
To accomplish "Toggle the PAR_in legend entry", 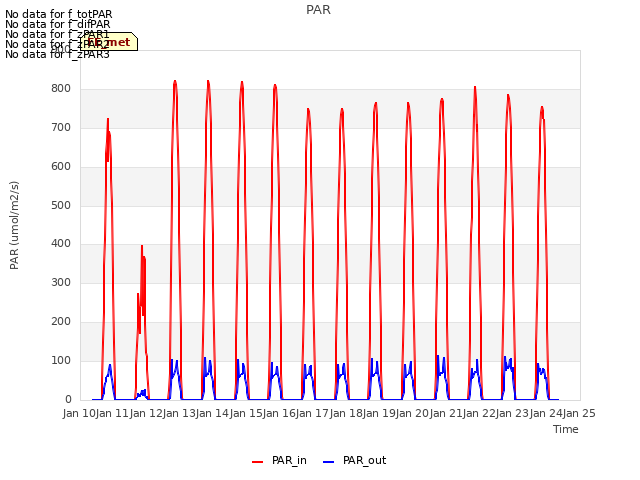I will coord(279,461).
